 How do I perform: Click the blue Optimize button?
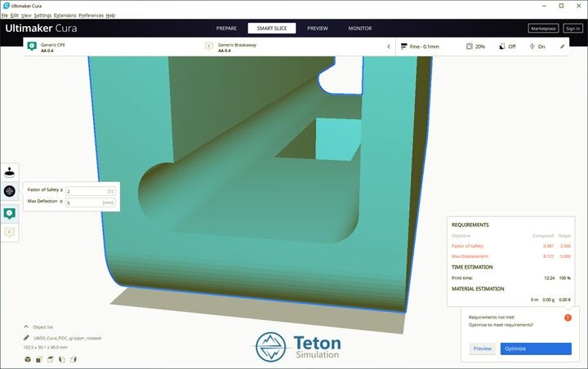(x=535, y=349)
